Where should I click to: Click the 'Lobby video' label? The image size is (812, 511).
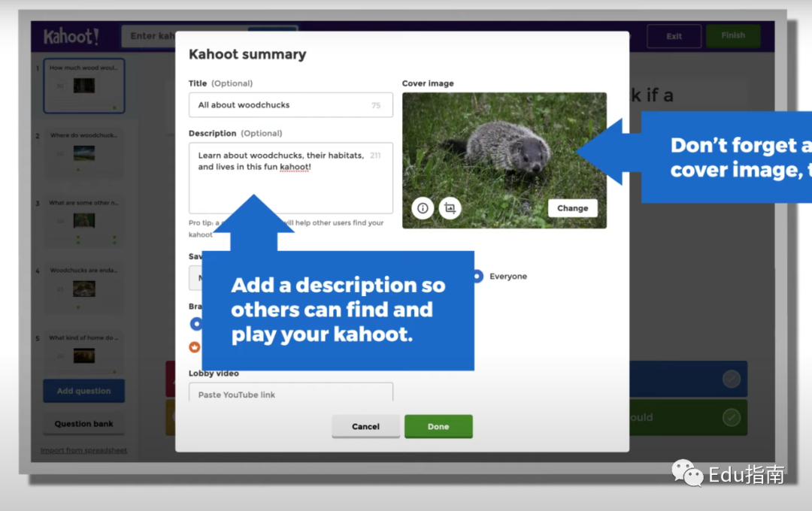click(214, 373)
